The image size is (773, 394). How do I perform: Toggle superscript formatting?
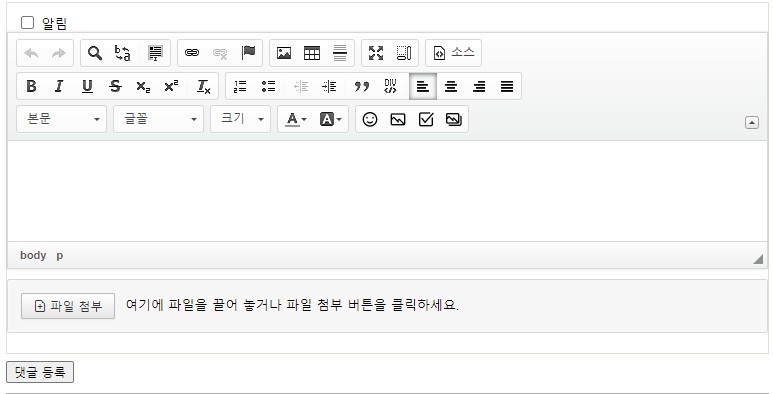[171, 86]
